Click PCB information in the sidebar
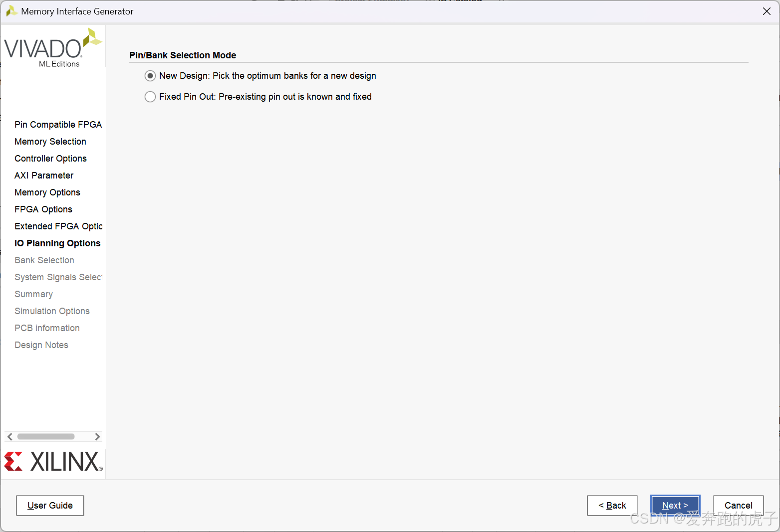 (x=47, y=328)
